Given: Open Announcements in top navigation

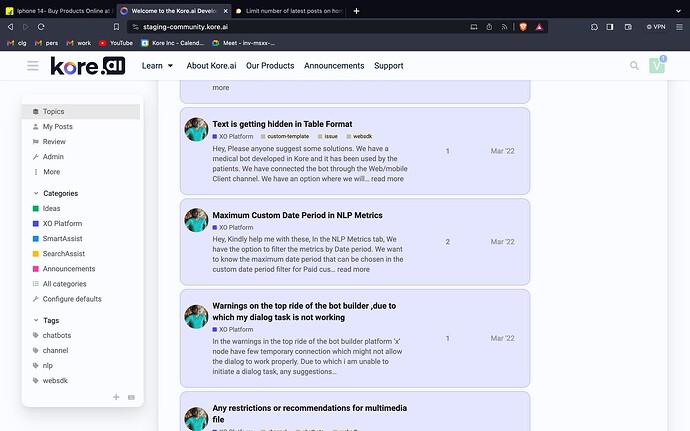Looking at the screenshot, I should [x=334, y=66].
